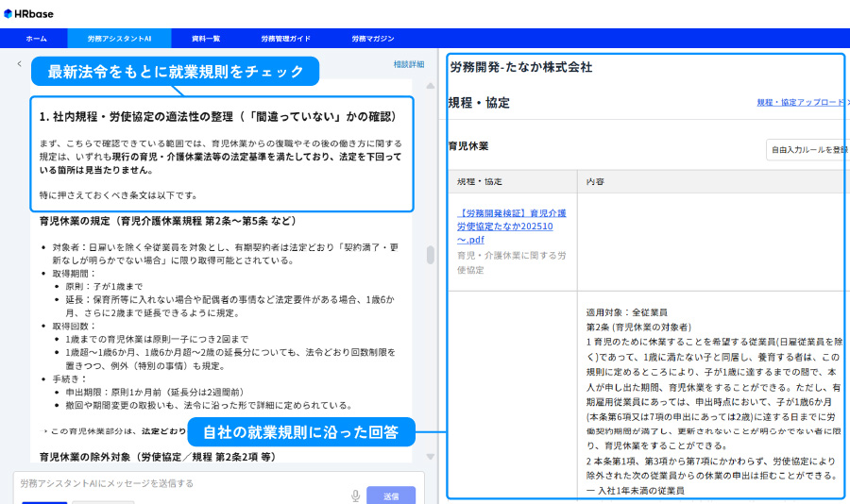Click the chat scrollbar up arrow
This screenshot has height=504, width=850.
431,86
